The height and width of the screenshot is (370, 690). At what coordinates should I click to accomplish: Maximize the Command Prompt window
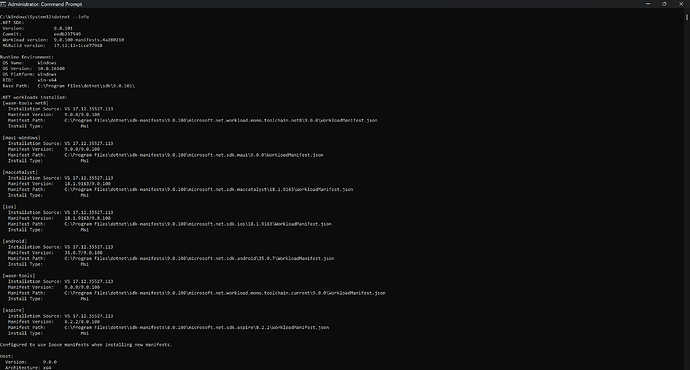[x=664, y=4]
